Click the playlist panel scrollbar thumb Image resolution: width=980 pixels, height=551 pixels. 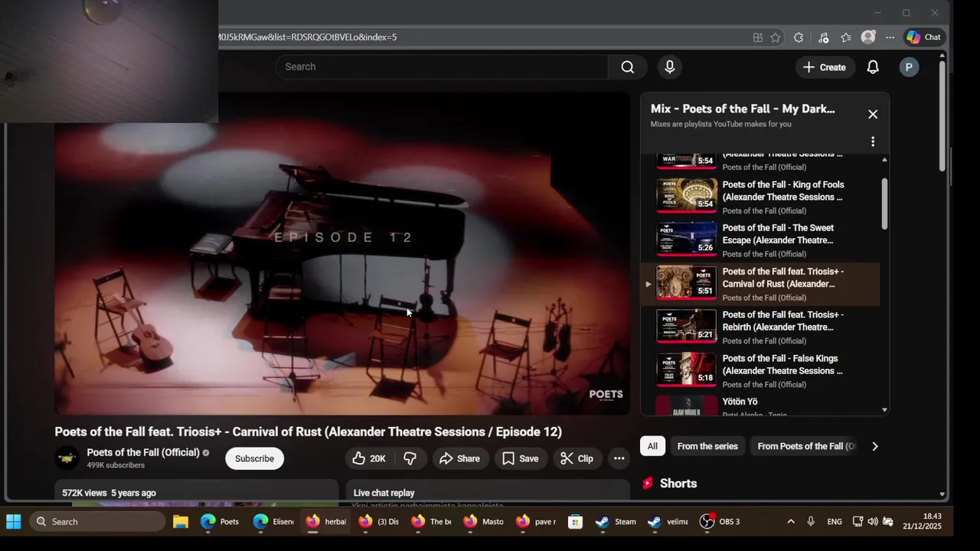pyautogui.click(x=884, y=204)
